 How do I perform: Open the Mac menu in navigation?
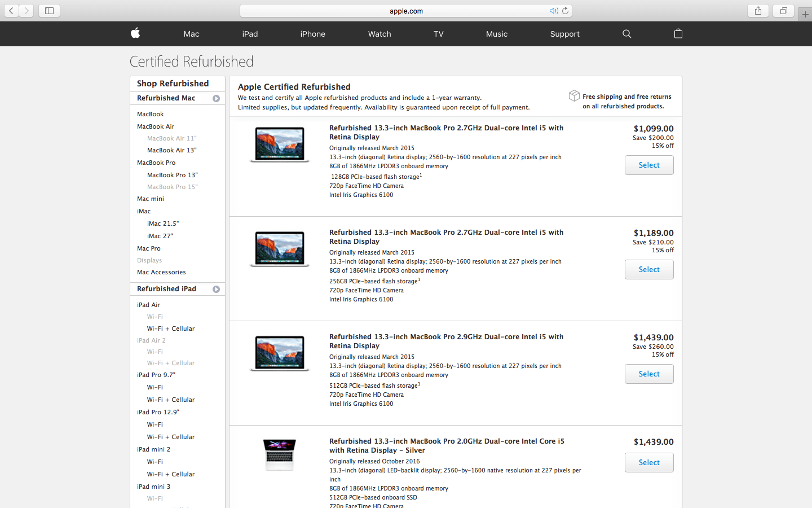pos(191,34)
